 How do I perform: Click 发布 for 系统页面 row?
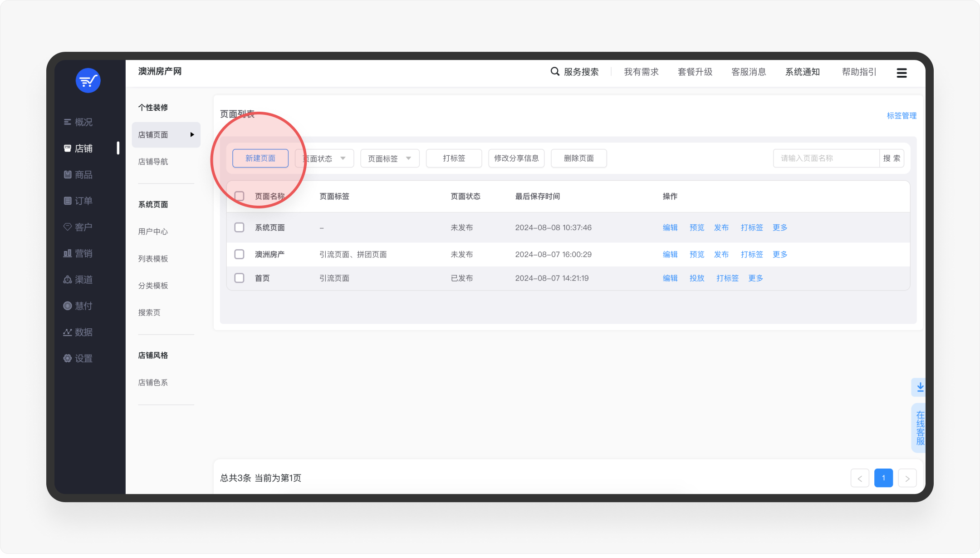(721, 227)
